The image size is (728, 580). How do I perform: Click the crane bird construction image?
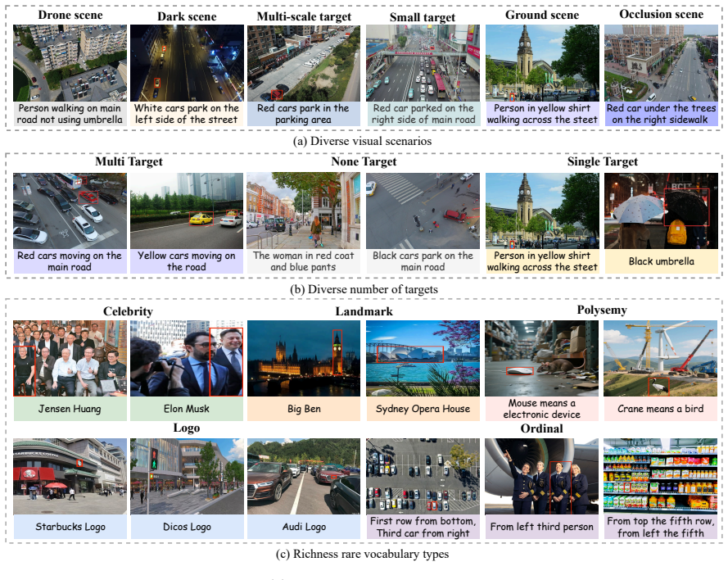(x=660, y=358)
